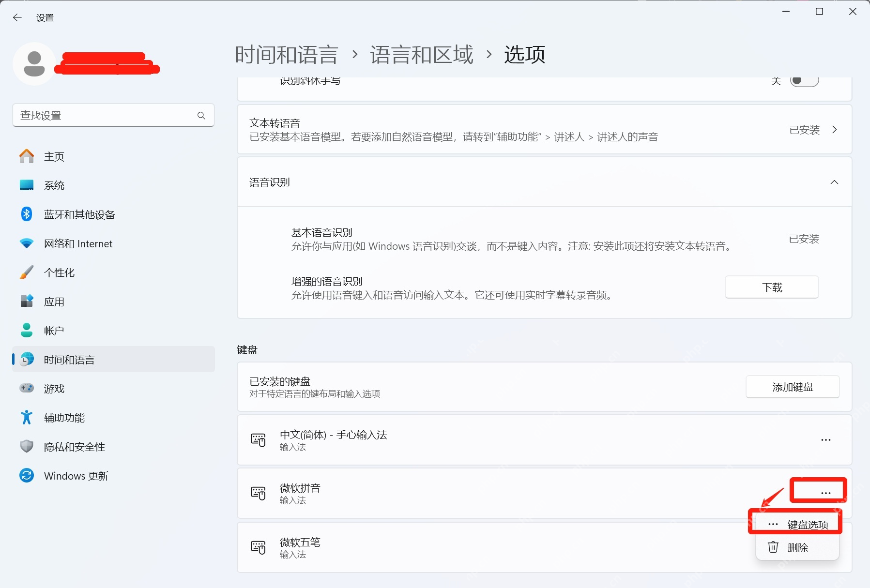Open Windows 更新 update icon

point(27,475)
